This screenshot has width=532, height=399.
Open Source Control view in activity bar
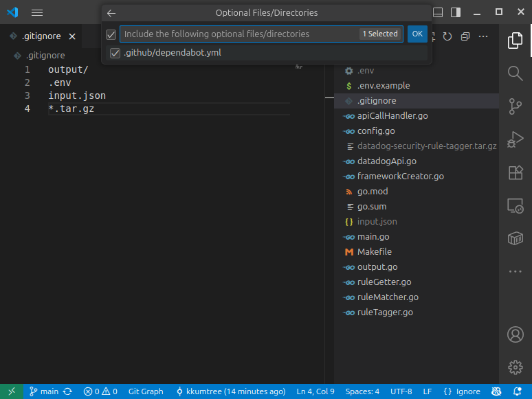[x=515, y=106]
